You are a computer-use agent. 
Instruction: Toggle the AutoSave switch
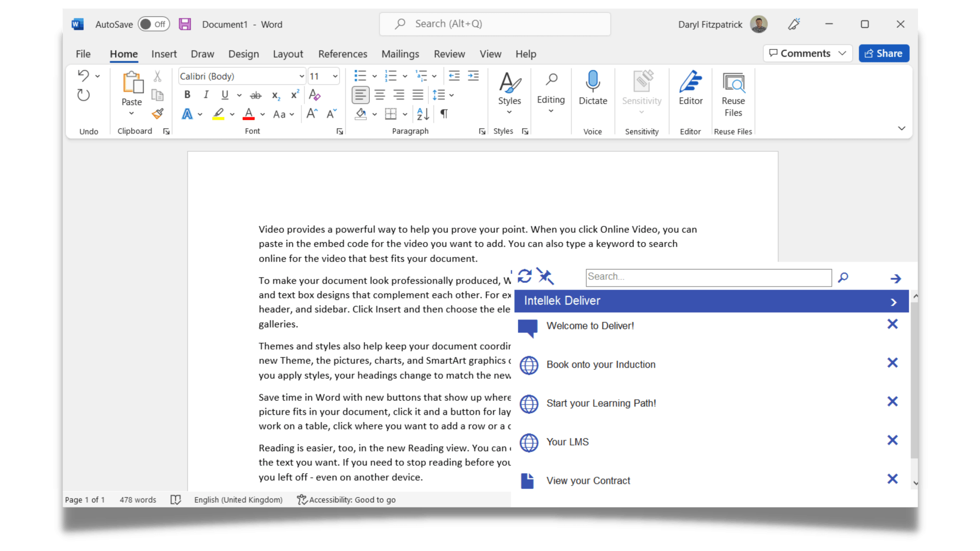click(x=154, y=24)
